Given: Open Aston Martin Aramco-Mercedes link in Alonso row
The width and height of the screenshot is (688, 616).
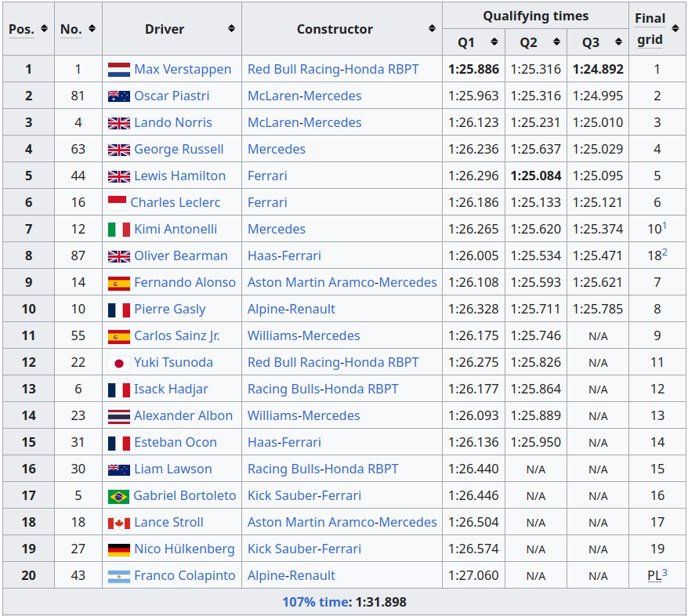Looking at the screenshot, I should 342,283.
